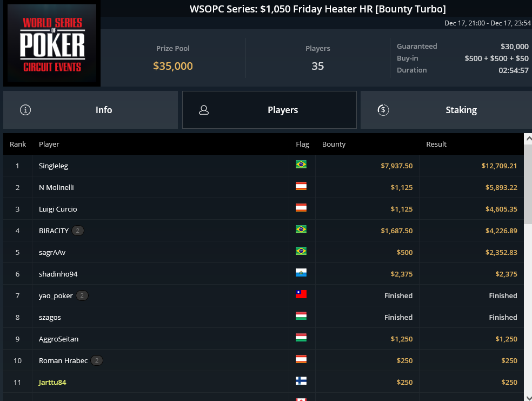Select the Players tab
This screenshot has height=401, width=532.
click(269, 110)
